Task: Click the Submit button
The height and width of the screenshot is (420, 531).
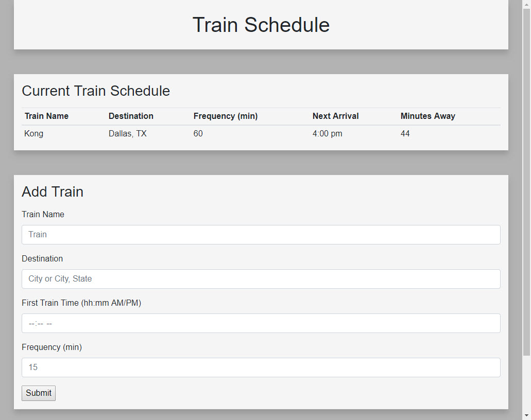Action: pyautogui.click(x=38, y=393)
